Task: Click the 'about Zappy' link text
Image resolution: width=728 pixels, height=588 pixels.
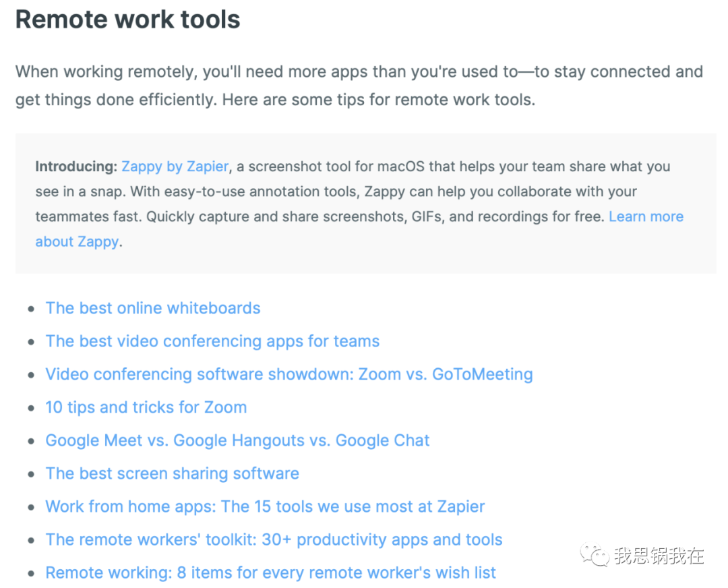Action: (x=78, y=242)
